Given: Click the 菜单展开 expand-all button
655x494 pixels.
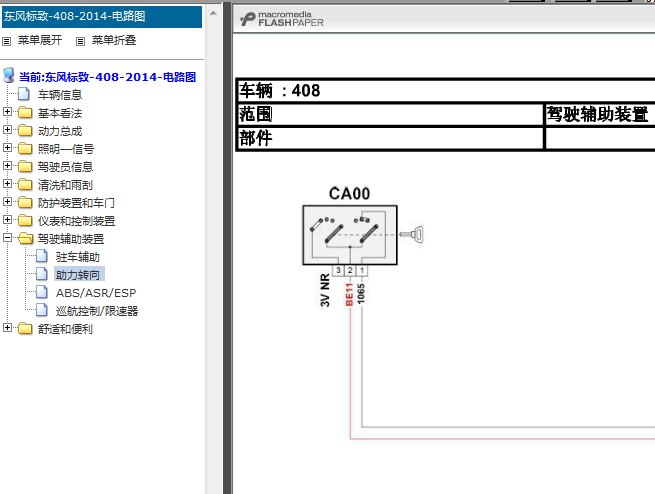Looking at the screenshot, I should pos(40,40).
